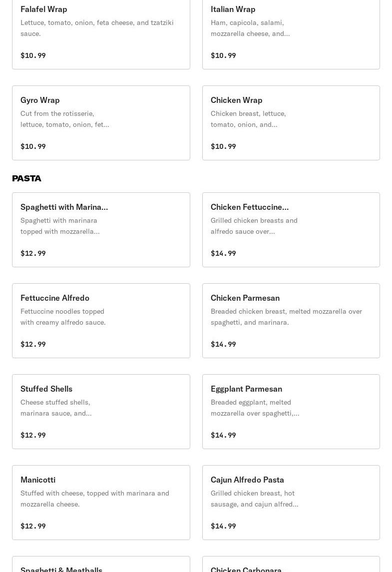Select the Spaghetti & Meatballs card
Screen dimensions: 392x572
click(101, 566)
